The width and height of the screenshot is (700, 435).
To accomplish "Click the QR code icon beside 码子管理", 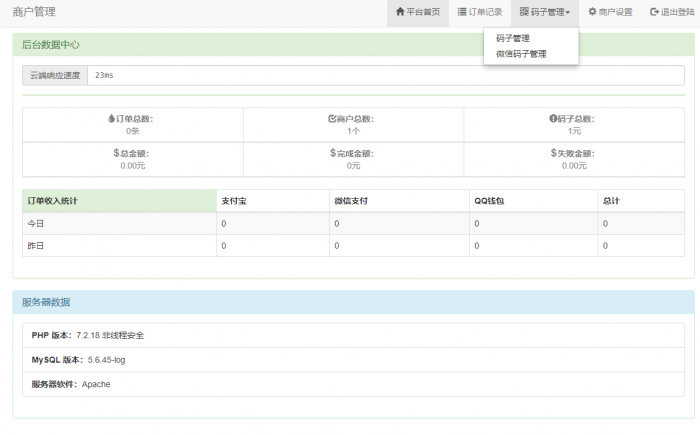I will (x=524, y=12).
